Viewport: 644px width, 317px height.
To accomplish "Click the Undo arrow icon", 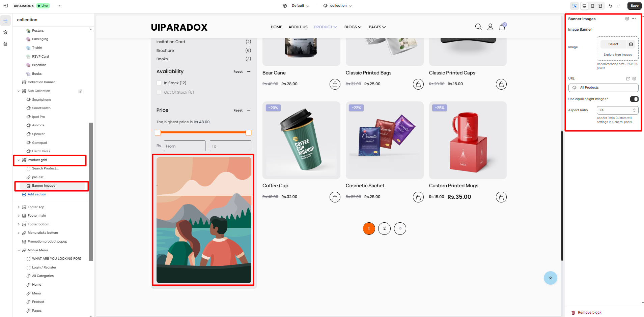I will [x=610, y=6].
